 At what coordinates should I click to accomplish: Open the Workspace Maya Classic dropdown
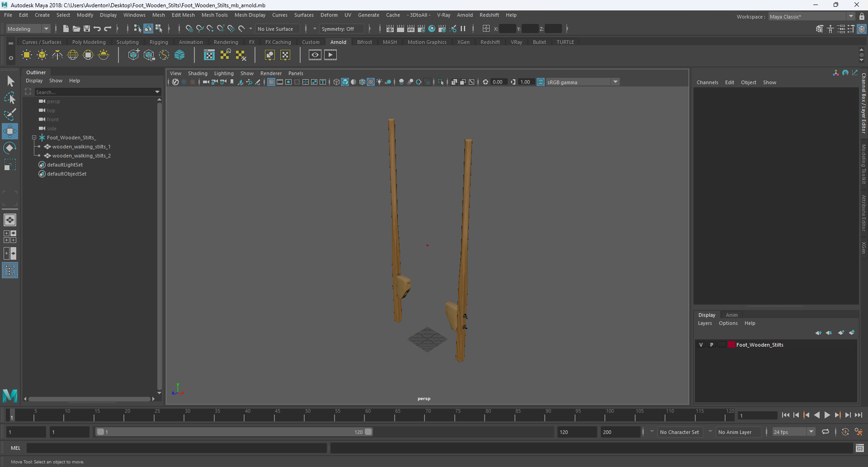point(812,17)
